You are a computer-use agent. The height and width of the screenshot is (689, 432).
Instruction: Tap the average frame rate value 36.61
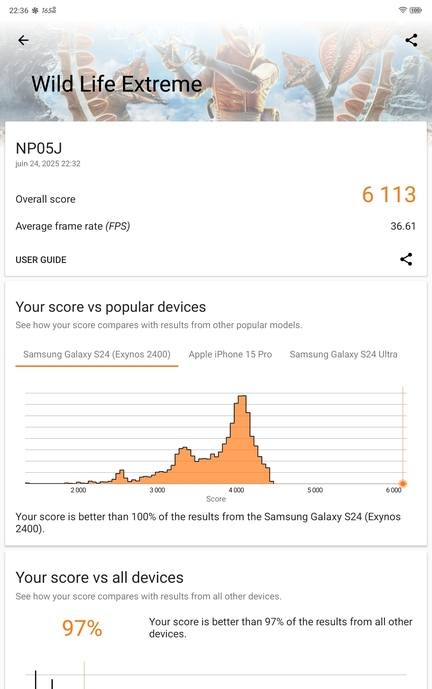[x=403, y=226]
